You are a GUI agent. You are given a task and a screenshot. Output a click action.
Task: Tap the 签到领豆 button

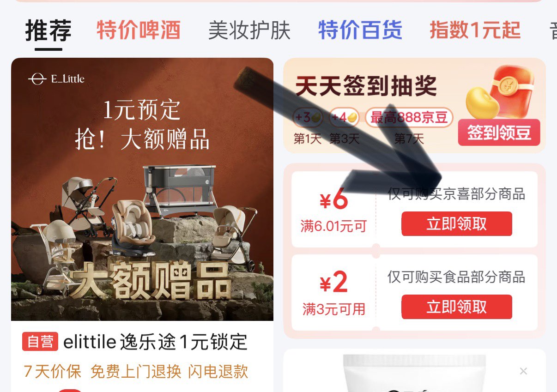[499, 133]
